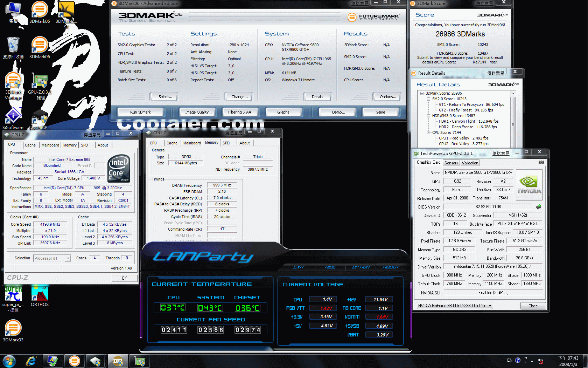The height and width of the screenshot is (368, 588).
Task: Open the 3DMark Vantage desktop shortcut
Action: coord(13,86)
